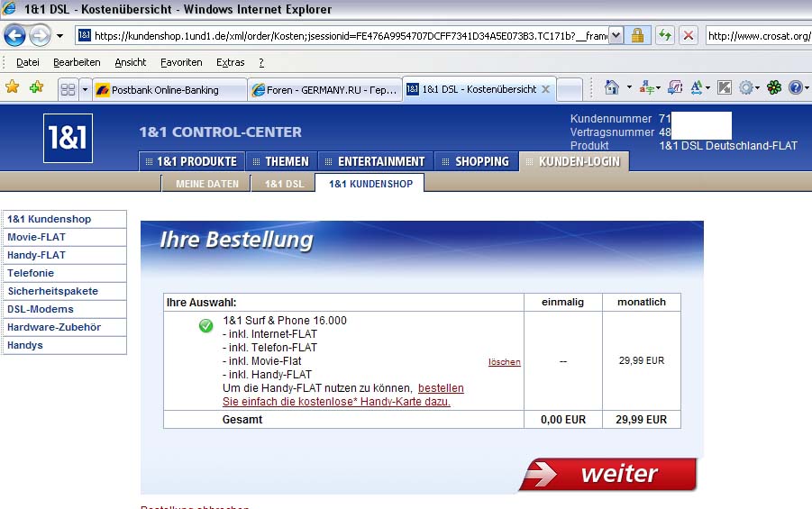Click the Home page icon

(x=612, y=87)
